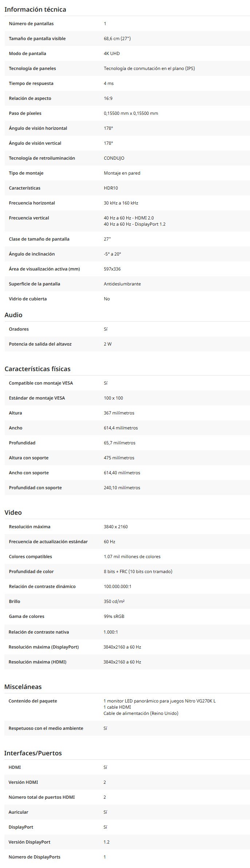
Task: Select the "1 cable HDMI" package content line
Action: click(x=117, y=707)
